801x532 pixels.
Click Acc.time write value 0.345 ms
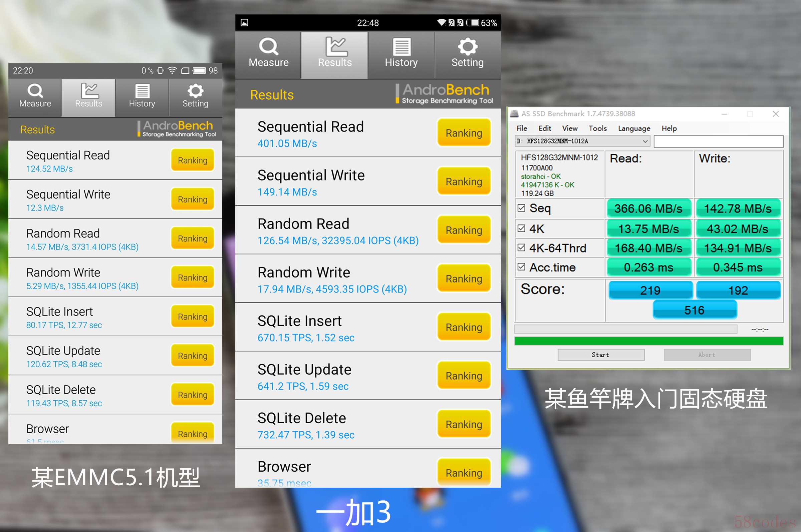738,267
